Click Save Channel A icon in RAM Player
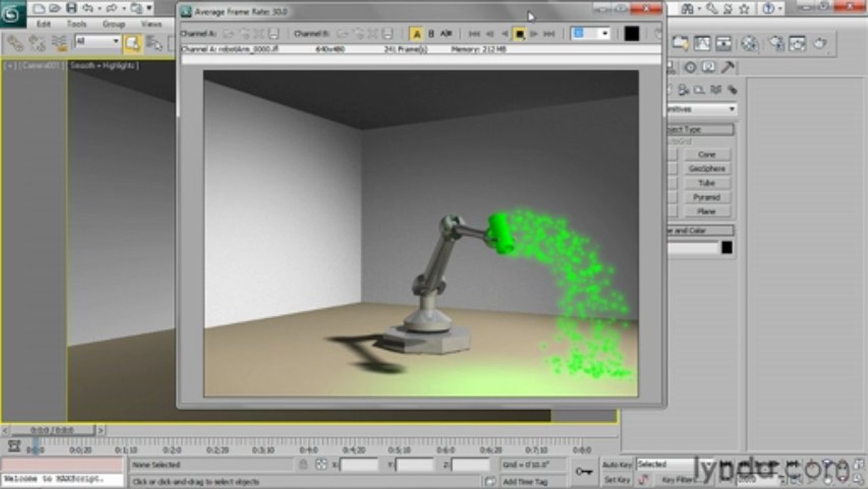Screen dimensions: 868x489 [273, 33]
